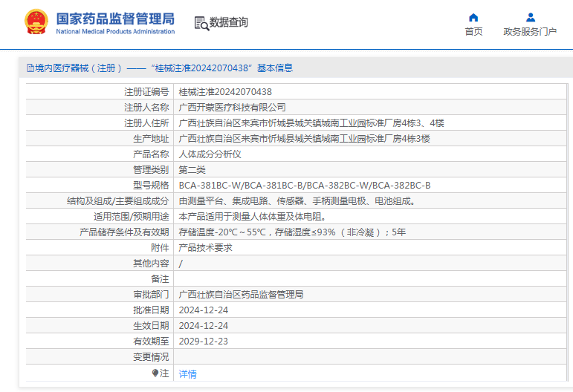Click the 管理类别 label
Image resolution: width=573 pixels, height=392 pixels.
(x=151, y=170)
